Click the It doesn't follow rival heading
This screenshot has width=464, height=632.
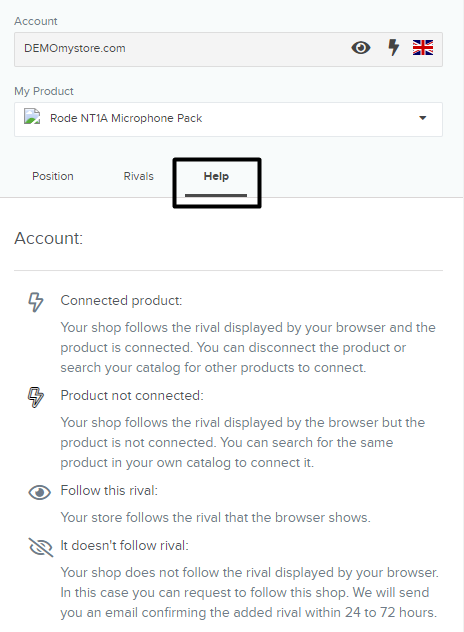(x=124, y=545)
